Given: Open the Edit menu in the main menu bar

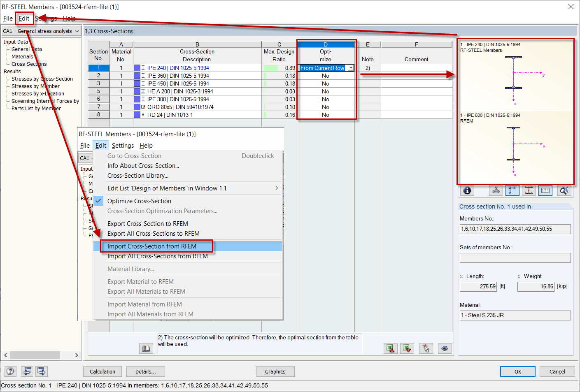Looking at the screenshot, I should (24, 19).
